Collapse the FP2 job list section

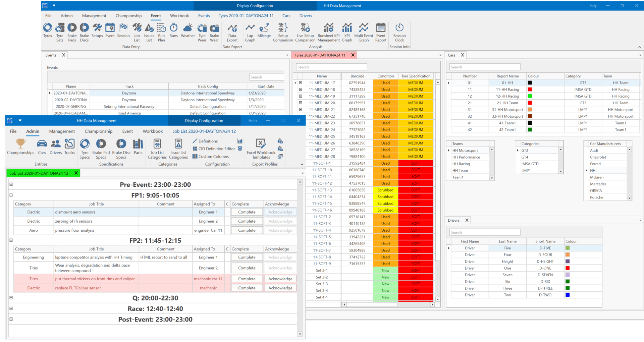pyautogui.click(x=11, y=240)
